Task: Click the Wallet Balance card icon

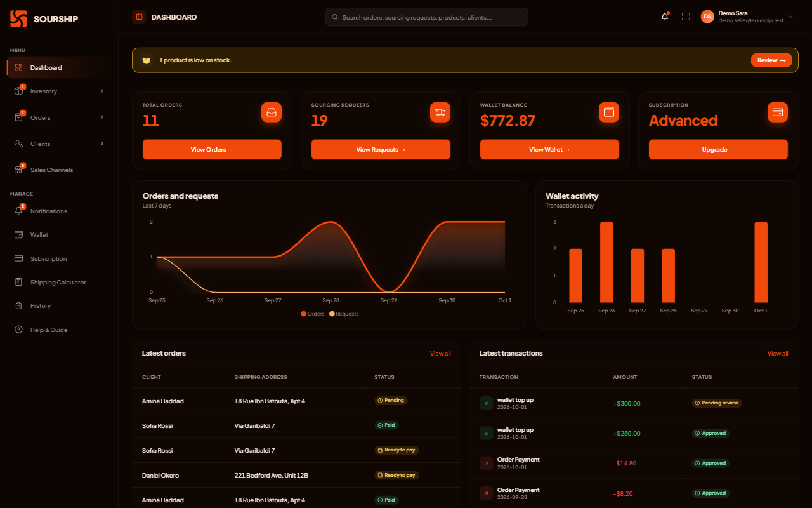Action: point(609,112)
